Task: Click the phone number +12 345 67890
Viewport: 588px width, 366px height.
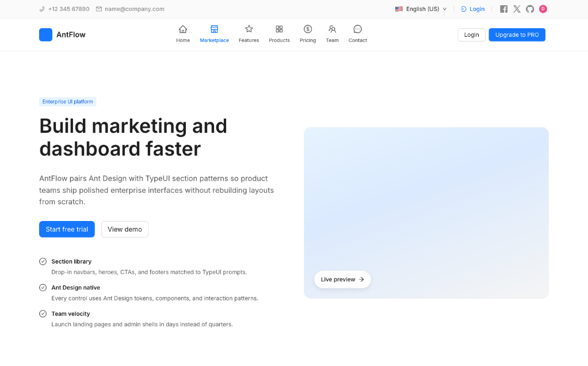Action: 68,9
